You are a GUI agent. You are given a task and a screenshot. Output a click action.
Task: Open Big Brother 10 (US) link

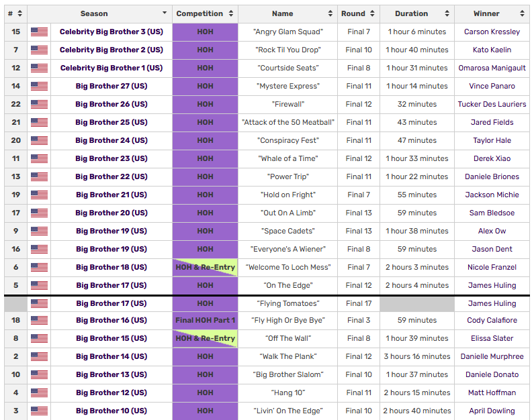coord(112,411)
